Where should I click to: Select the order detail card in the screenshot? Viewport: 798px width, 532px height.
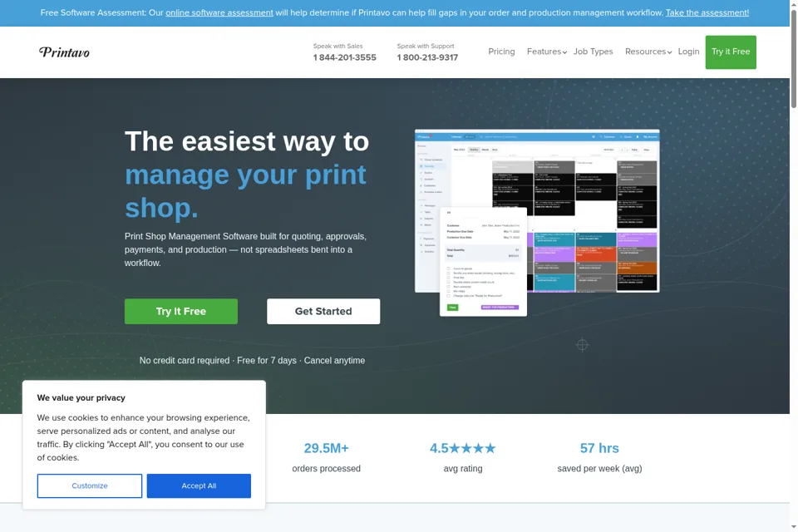pos(483,262)
